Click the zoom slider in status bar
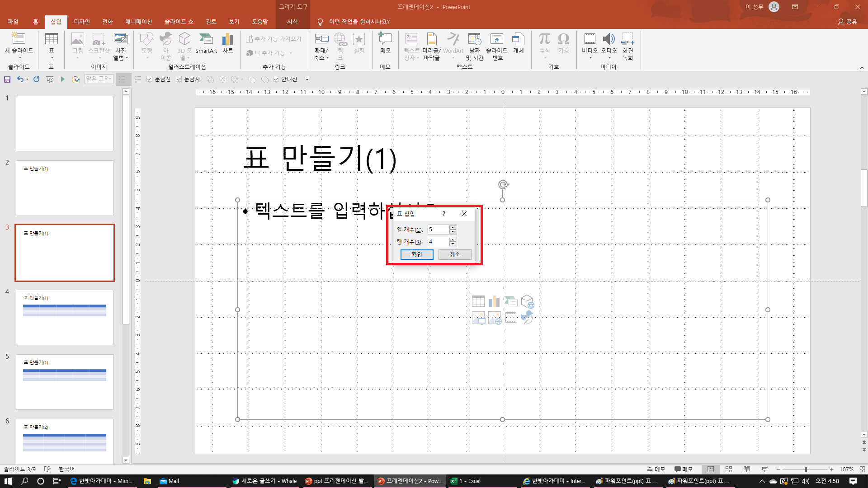 coord(806,469)
